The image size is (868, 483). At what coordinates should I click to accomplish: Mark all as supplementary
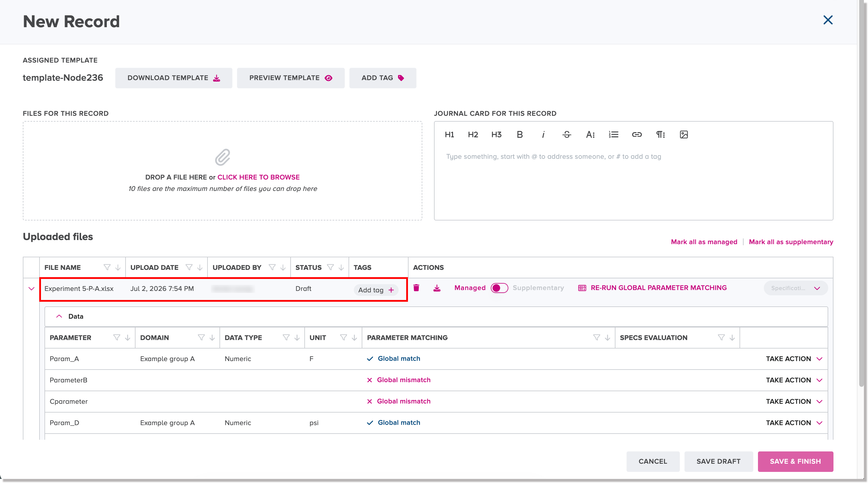point(791,242)
